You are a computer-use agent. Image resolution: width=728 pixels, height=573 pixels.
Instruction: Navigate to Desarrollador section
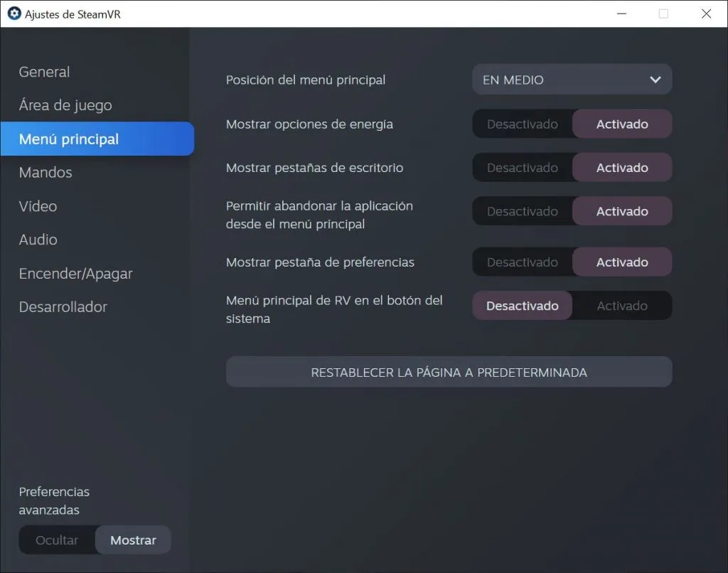coord(63,307)
